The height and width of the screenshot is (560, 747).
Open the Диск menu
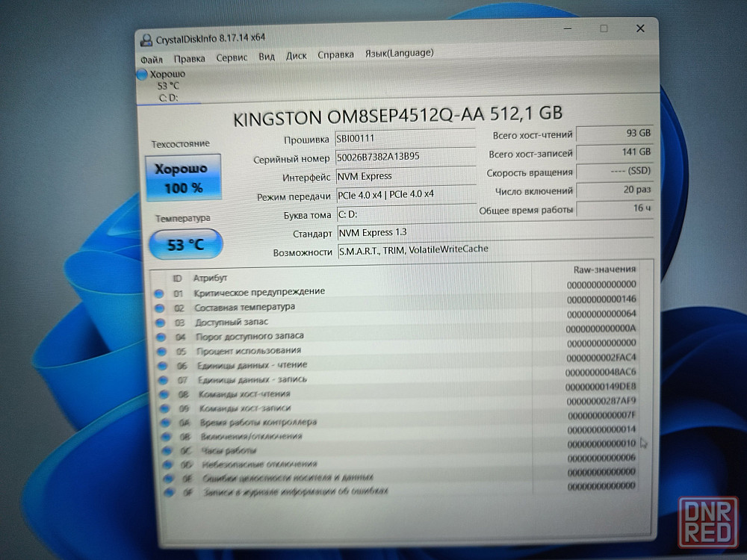(297, 56)
